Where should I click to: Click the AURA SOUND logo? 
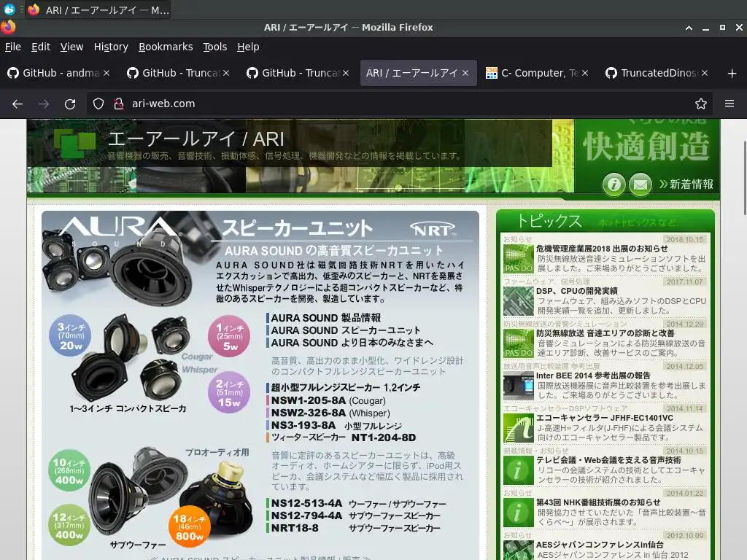118,231
